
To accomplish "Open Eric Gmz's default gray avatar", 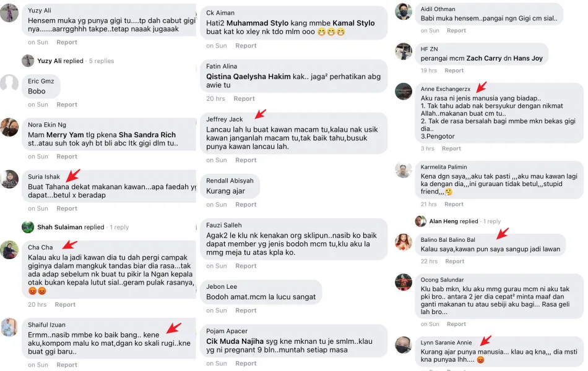I will [x=9, y=83].
